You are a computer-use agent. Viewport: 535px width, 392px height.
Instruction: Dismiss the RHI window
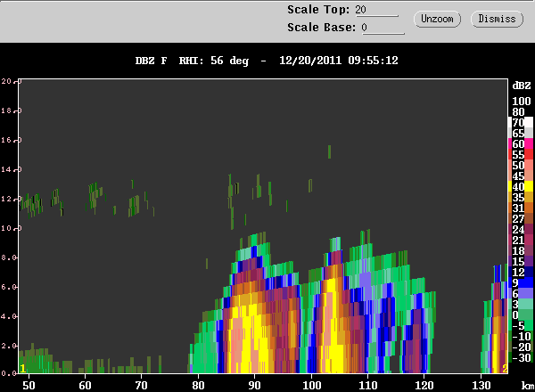(x=497, y=19)
